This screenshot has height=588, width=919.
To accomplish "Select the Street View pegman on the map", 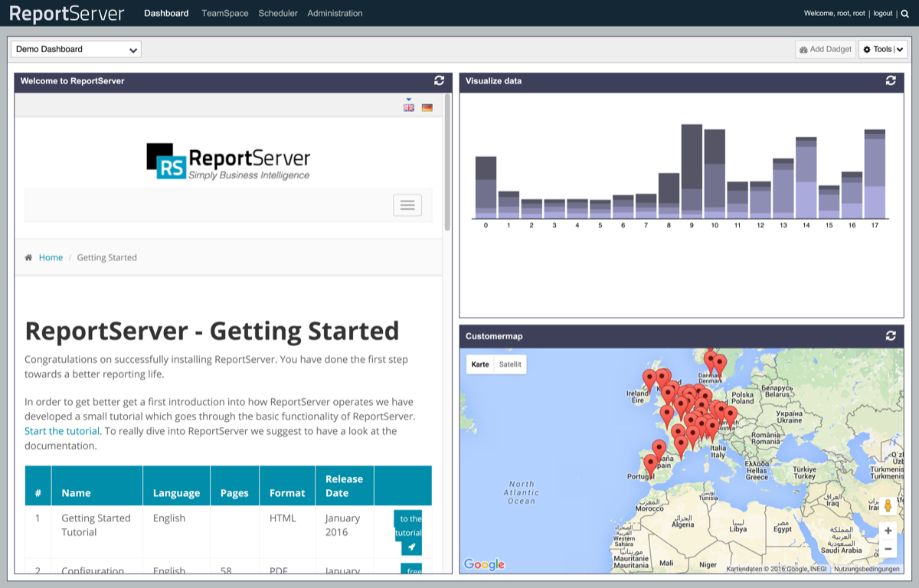I will pyautogui.click(x=888, y=505).
